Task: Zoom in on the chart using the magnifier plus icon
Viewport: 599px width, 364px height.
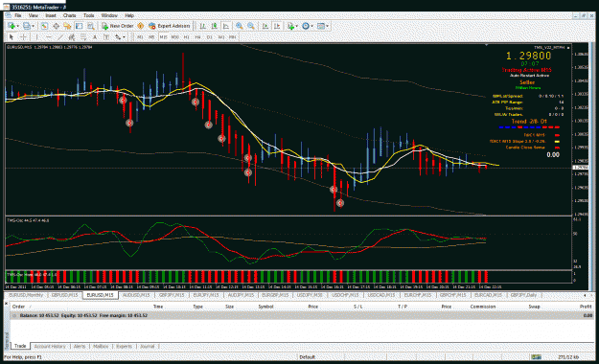Action: coord(240,26)
